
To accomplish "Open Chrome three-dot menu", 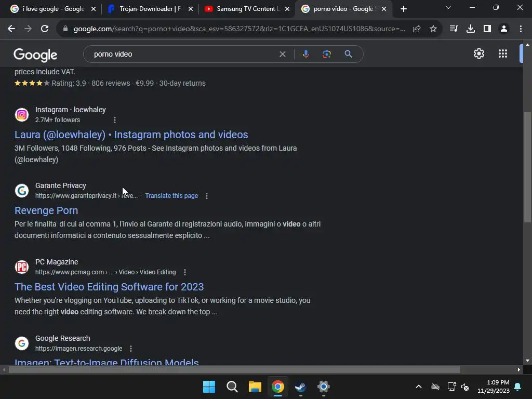I will pyautogui.click(x=521, y=29).
